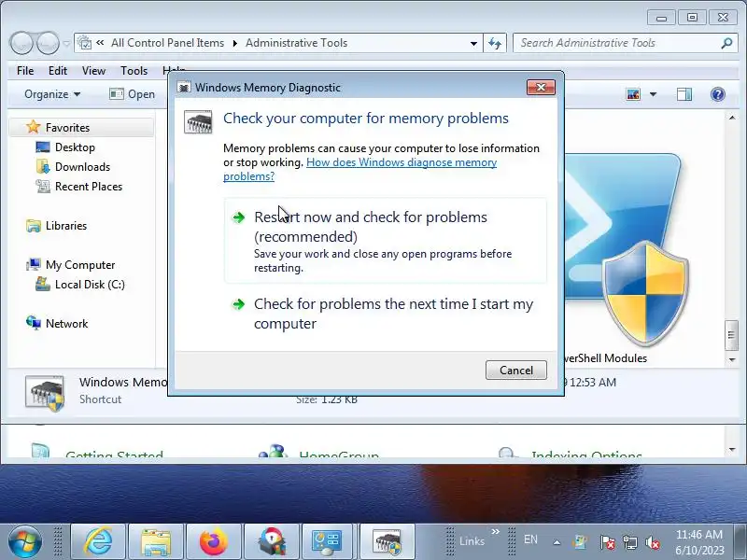Expand breadcrumb arrow after All Control Panel Items
Viewport: 747px width, 560px height.
click(235, 43)
